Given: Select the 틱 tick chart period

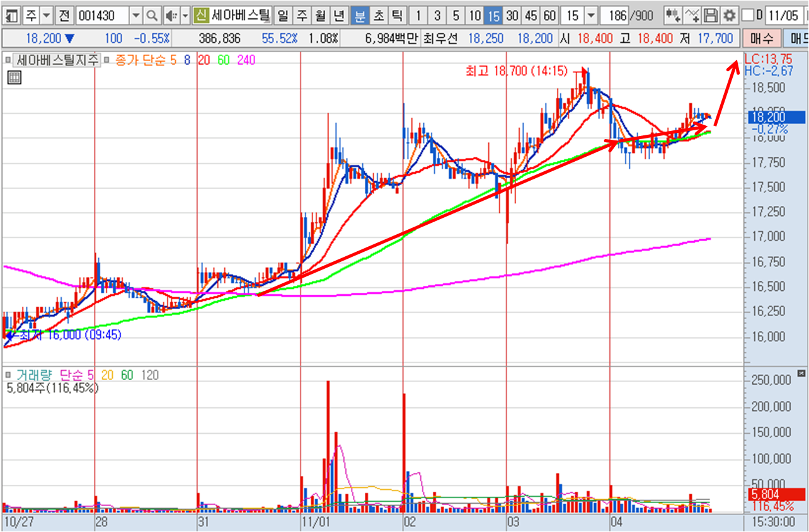Looking at the screenshot, I should click(396, 14).
